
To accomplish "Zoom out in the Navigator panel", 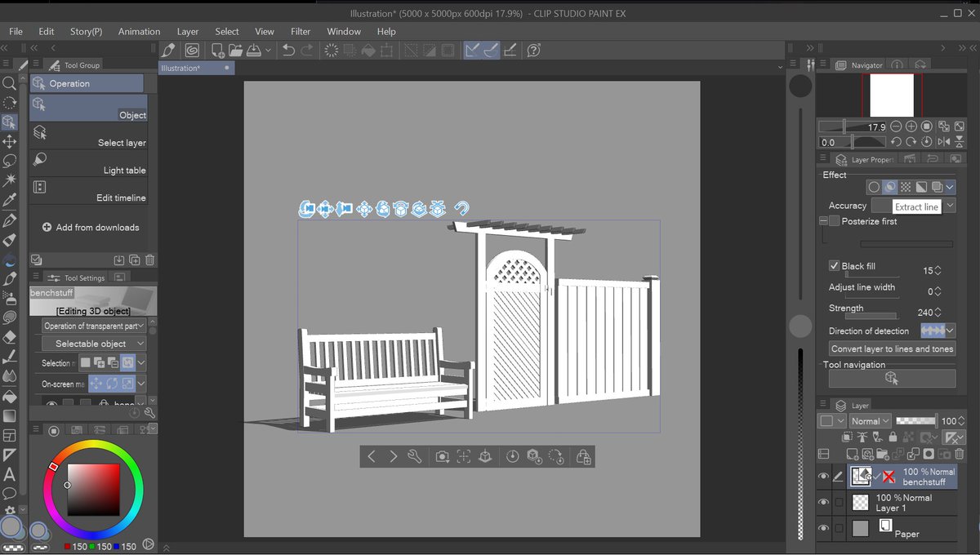I will point(896,127).
